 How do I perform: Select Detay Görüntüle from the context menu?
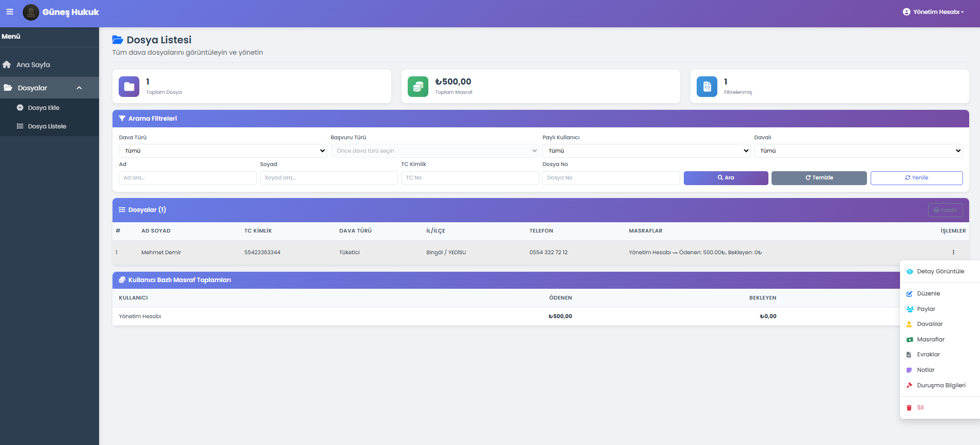tap(940, 271)
